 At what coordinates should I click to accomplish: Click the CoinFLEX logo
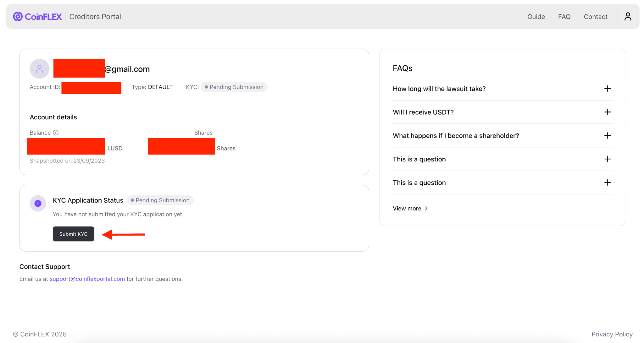37,17
